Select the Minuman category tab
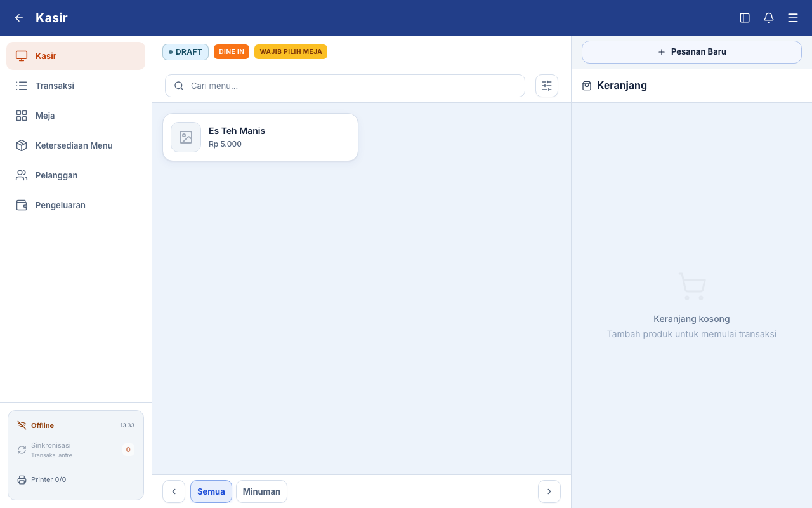The width and height of the screenshot is (812, 508). (261, 491)
